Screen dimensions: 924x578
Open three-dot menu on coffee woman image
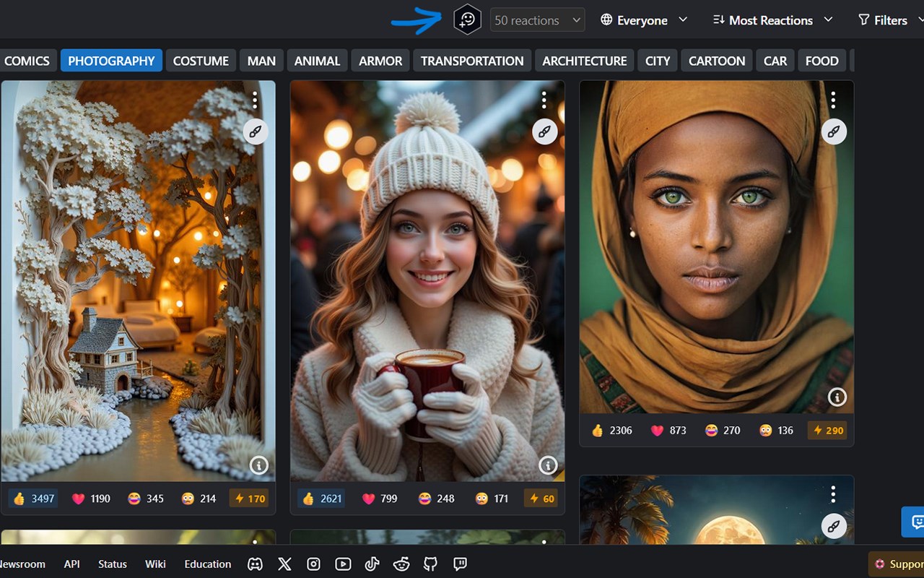tap(544, 100)
